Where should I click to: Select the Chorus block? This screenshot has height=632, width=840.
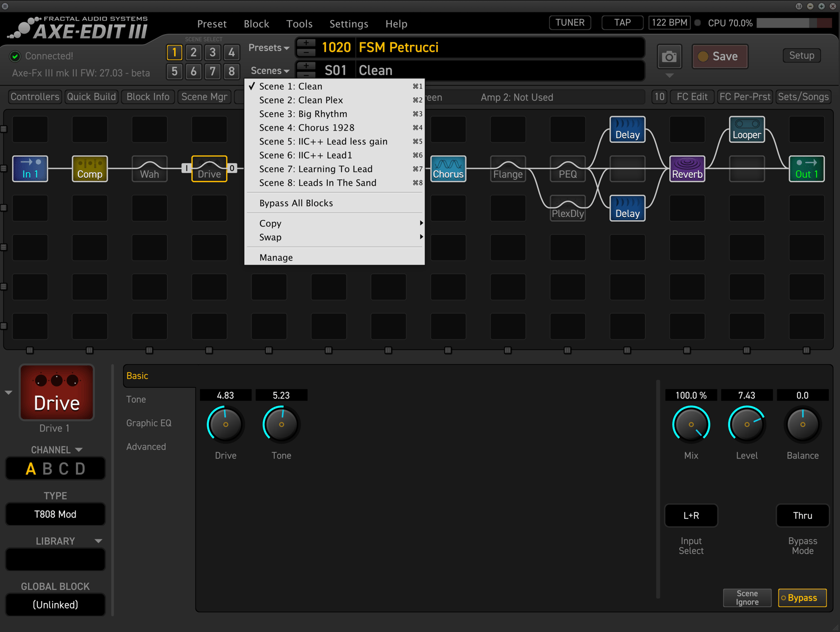(448, 169)
